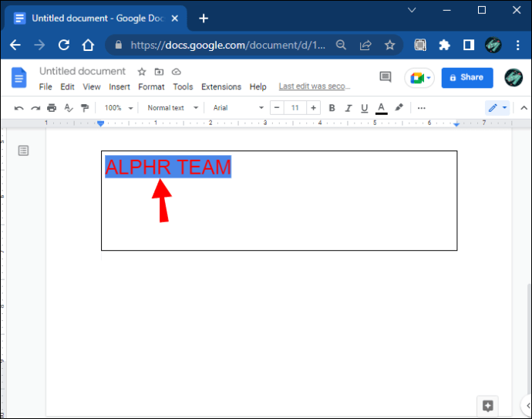
Task: Open the text color A icon
Action: pos(382,108)
